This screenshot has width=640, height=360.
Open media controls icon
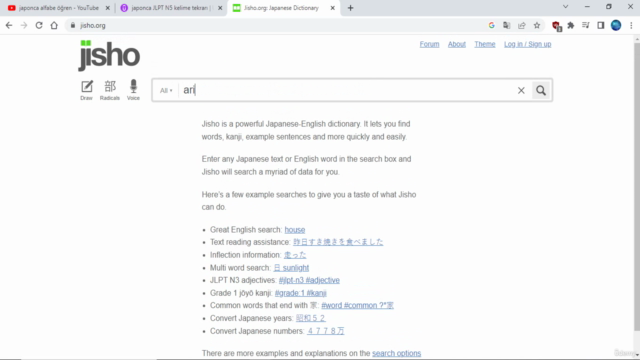586,25
